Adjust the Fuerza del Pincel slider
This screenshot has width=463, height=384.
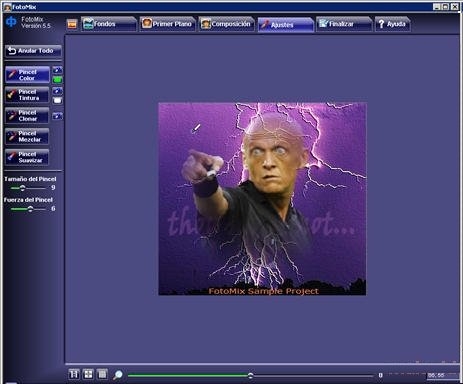point(28,209)
